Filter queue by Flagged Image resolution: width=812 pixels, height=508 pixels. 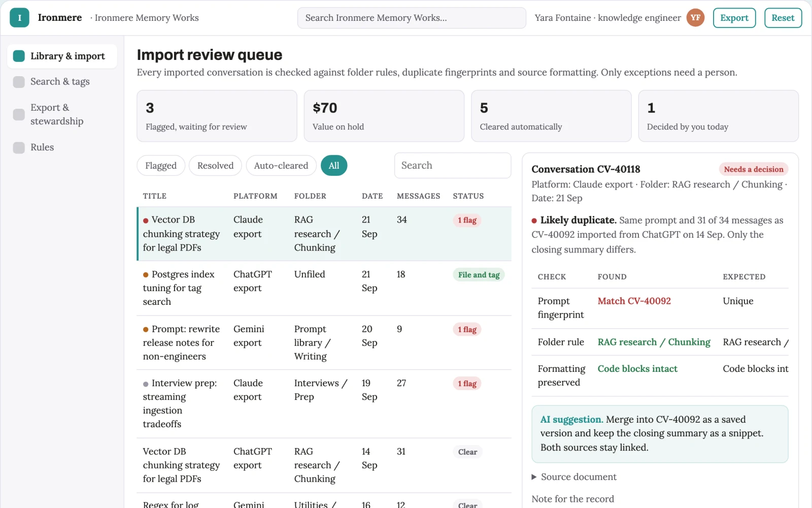(x=161, y=166)
